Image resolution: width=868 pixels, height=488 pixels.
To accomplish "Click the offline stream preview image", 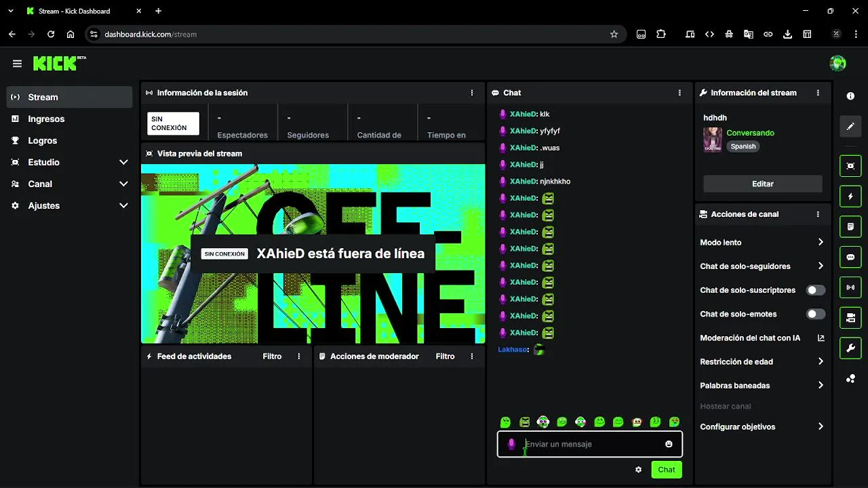I will click(x=313, y=254).
